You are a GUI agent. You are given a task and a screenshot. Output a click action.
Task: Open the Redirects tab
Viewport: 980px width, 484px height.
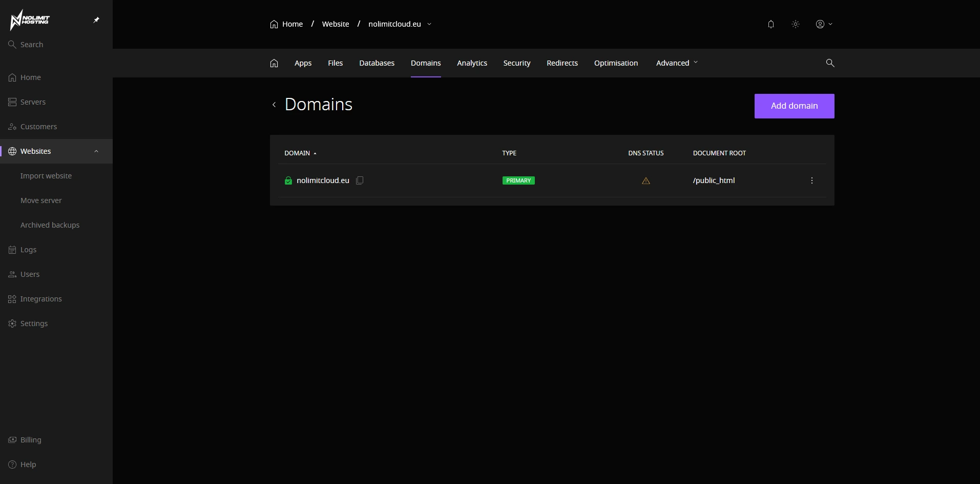tap(562, 63)
